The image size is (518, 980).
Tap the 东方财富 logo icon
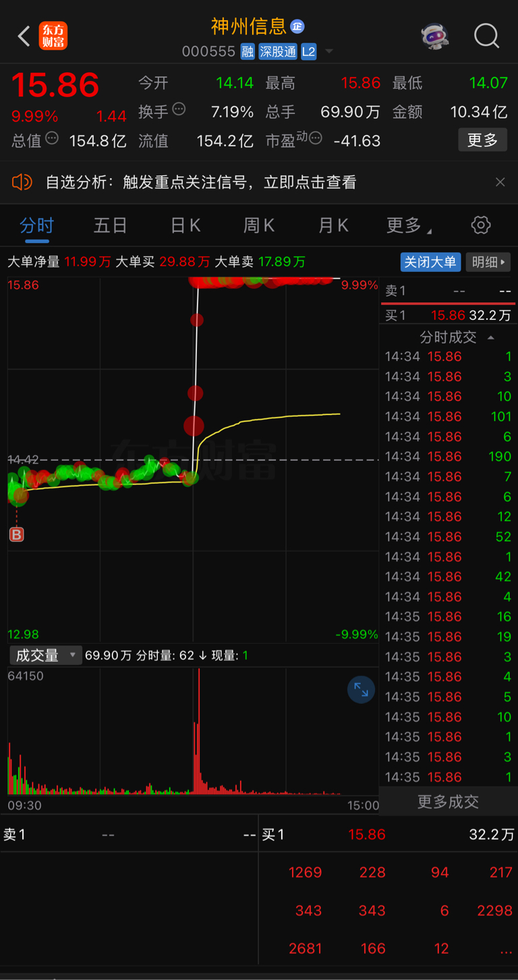[54, 36]
